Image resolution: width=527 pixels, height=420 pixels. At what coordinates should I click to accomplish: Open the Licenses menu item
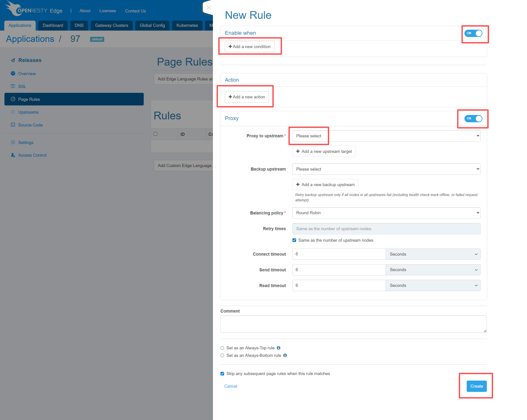108,11
